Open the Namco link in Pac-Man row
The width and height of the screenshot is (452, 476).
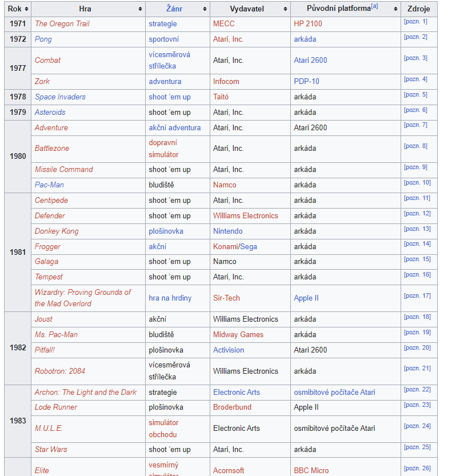point(225,185)
